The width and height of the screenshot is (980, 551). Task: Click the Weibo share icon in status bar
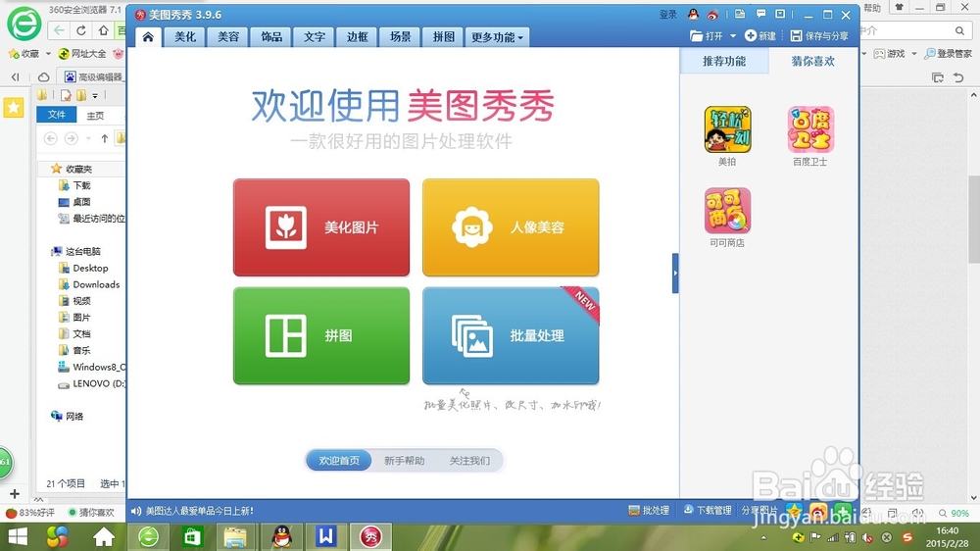[818, 511]
